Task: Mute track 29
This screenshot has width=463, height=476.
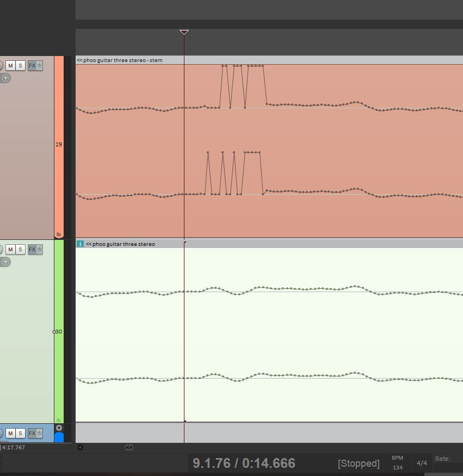Action: point(10,66)
